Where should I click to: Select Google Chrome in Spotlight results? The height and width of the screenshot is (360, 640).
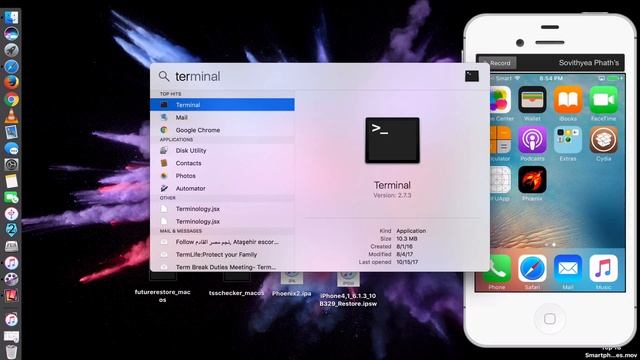click(x=222, y=130)
